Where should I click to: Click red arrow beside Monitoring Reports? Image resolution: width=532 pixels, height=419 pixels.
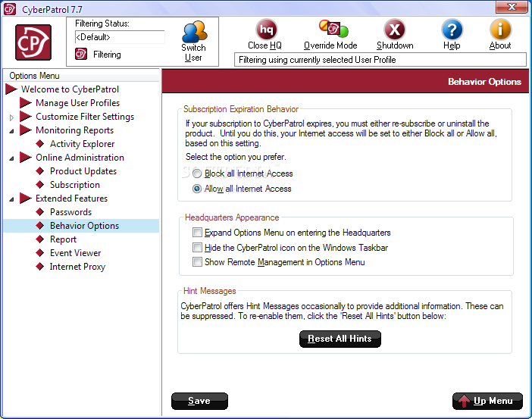[x=26, y=130]
